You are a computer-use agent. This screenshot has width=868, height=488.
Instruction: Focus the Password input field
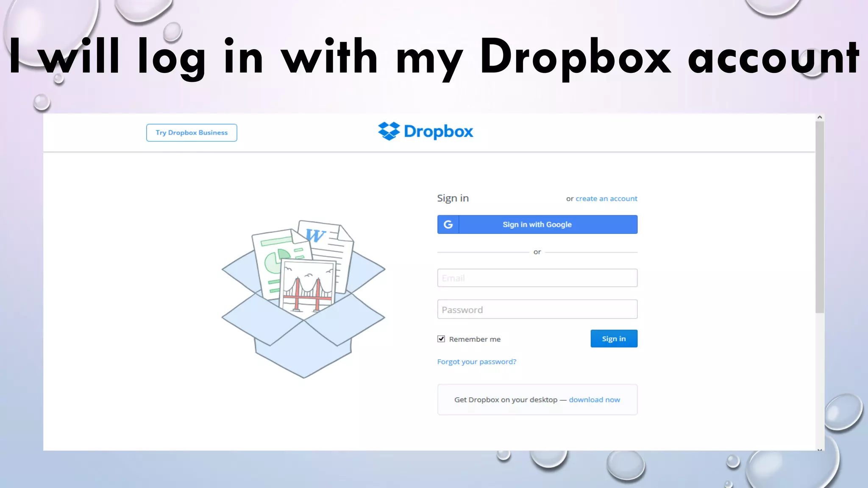537,309
